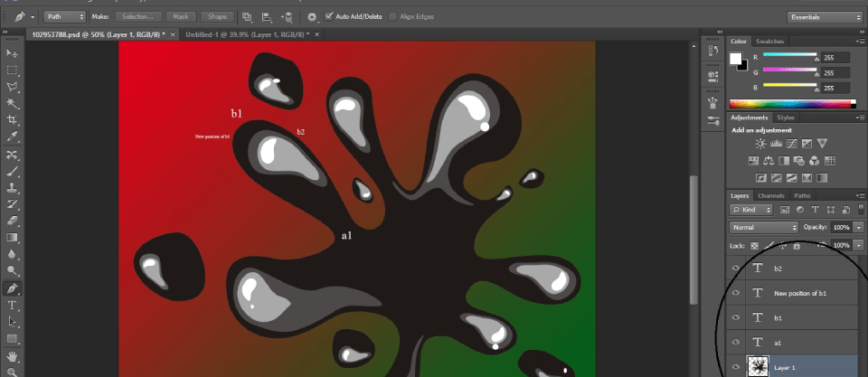Image resolution: width=868 pixels, height=377 pixels.
Task: Open path alignment options
Action: pos(267,17)
